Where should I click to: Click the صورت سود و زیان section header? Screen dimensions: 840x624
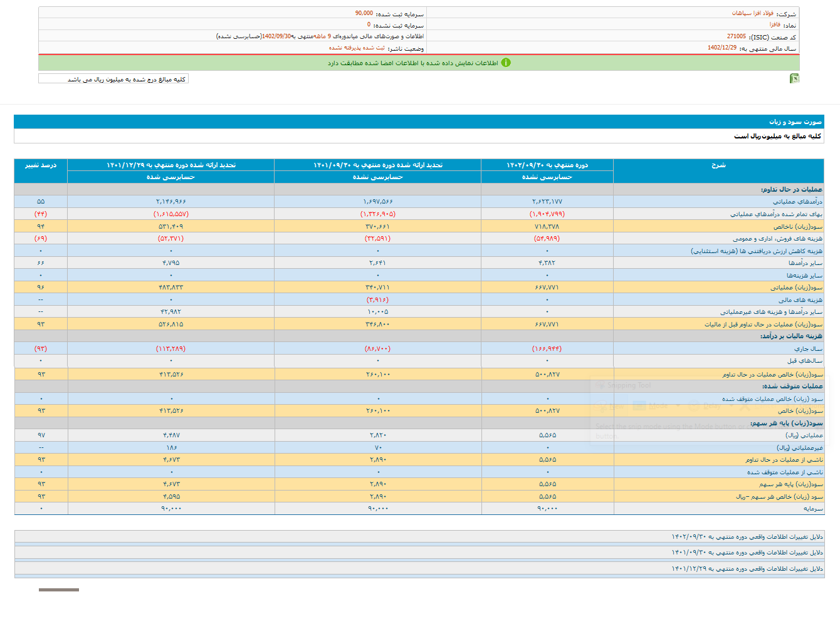pos(795,122)
